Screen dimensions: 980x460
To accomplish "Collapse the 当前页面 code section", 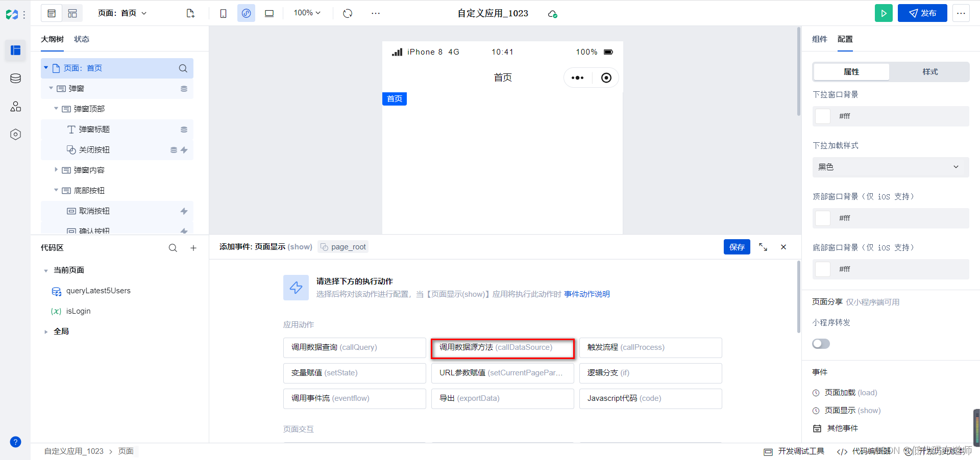I will [x=46, y=271].
